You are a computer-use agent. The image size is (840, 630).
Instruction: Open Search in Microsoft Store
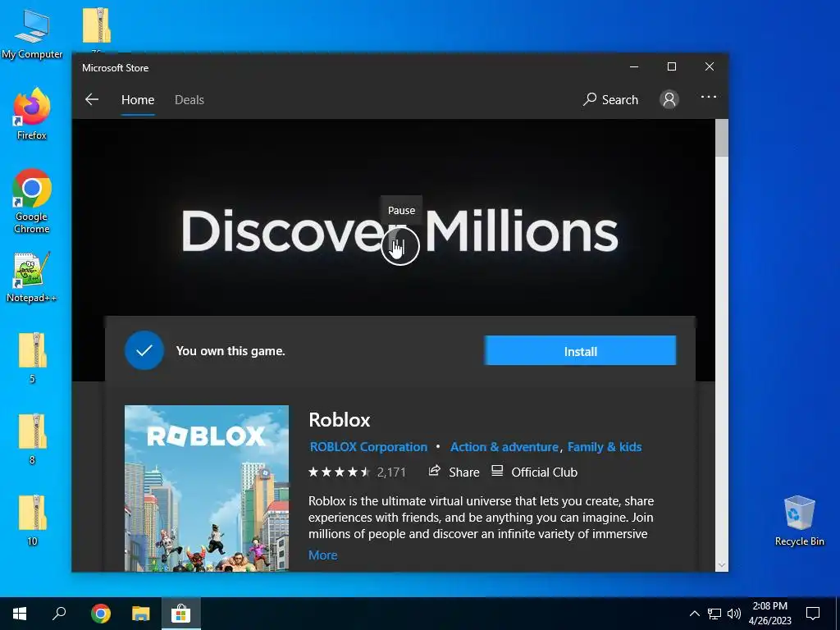click(x=610, y=99)
